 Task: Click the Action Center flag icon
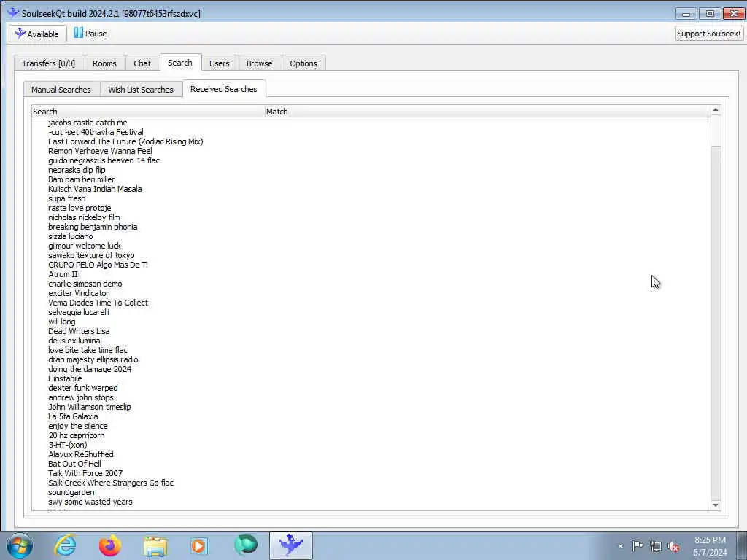[x=638, y=546]
